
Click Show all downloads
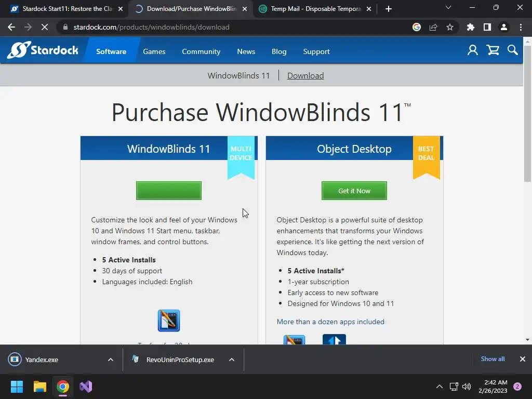[493, 359]
